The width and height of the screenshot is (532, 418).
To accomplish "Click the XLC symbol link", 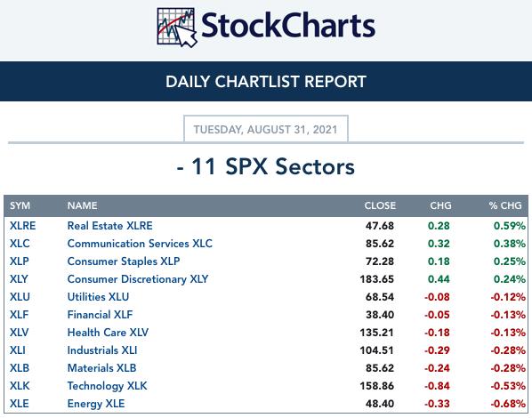I will pos(20,244).
